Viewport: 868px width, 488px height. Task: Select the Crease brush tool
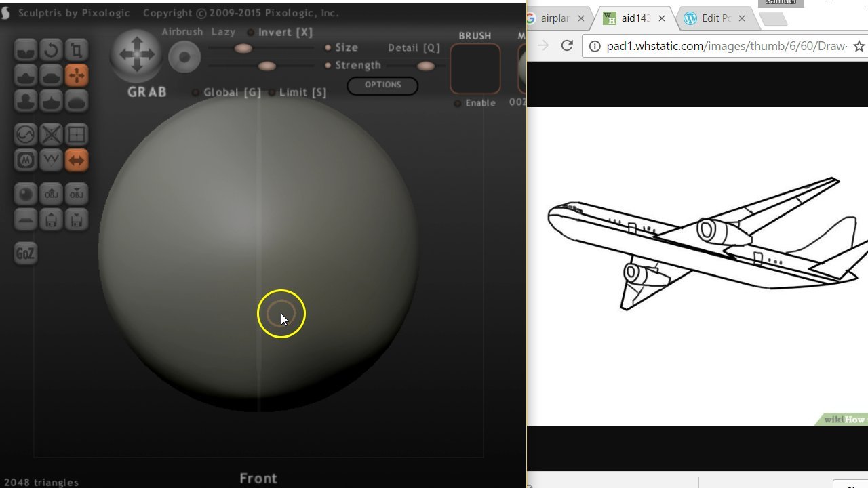point(24,49)
